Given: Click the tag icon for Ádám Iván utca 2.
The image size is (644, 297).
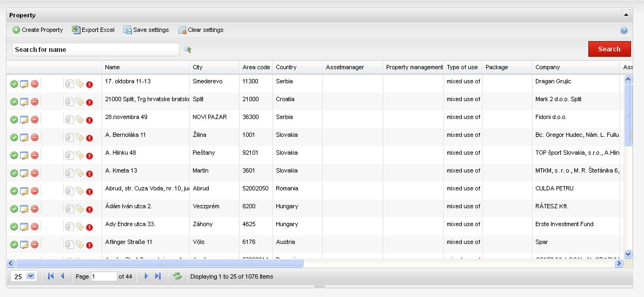Looking at the screenshot, I should 79,209.
